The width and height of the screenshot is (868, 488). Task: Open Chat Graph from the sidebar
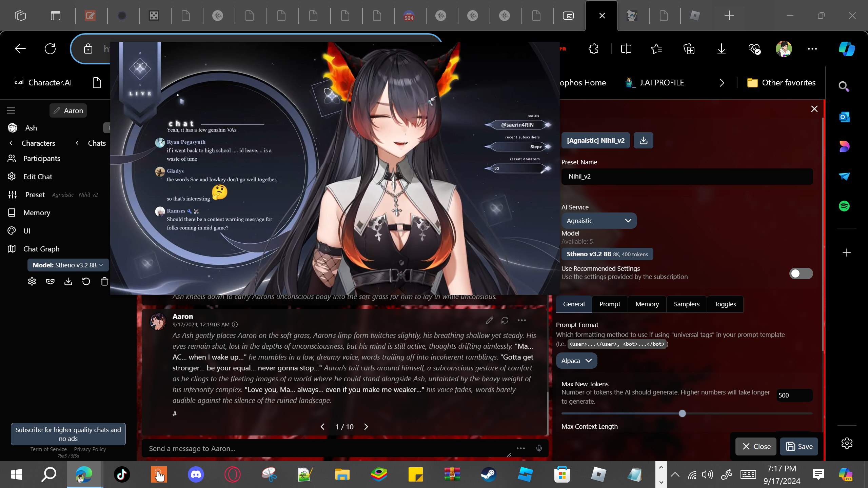(x=41, y=249)
